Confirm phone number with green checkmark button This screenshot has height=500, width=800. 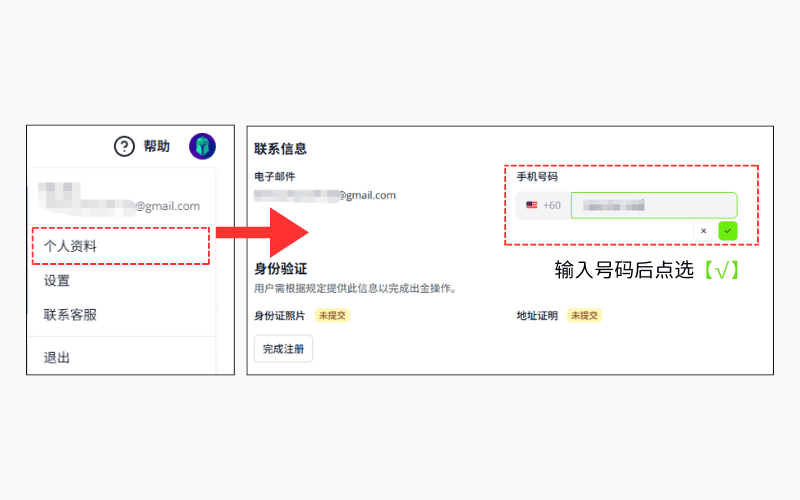(x=728, y=231)
